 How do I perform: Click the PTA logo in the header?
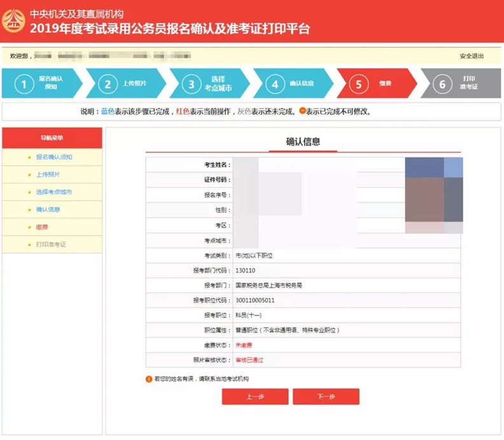pos(13,21)
